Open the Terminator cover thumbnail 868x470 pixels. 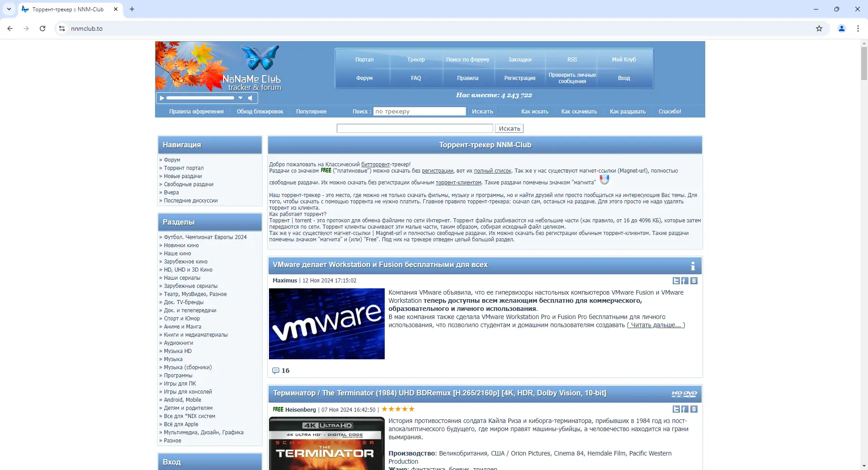tap(327, 443)
